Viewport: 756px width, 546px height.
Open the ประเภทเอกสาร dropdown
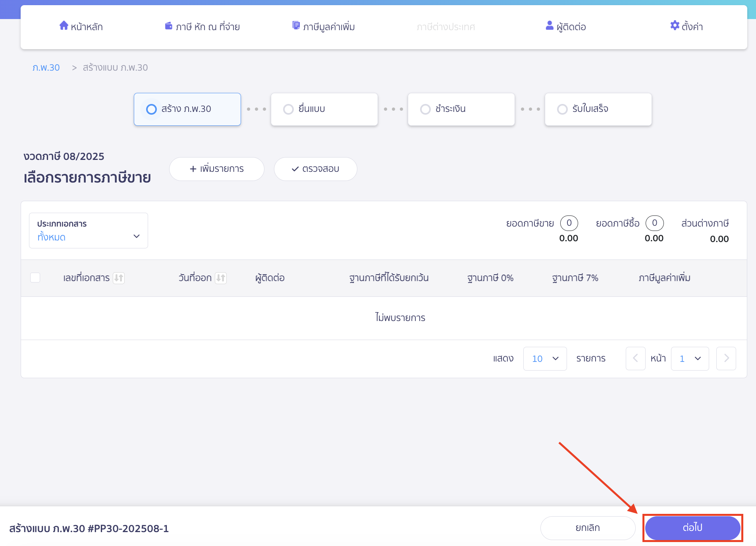pyautogui.click(x=89, y=231)
